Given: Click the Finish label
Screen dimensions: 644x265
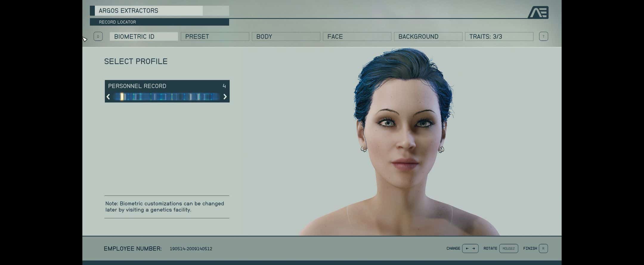Looking at the screenshot, I should (x=530, y=249).
